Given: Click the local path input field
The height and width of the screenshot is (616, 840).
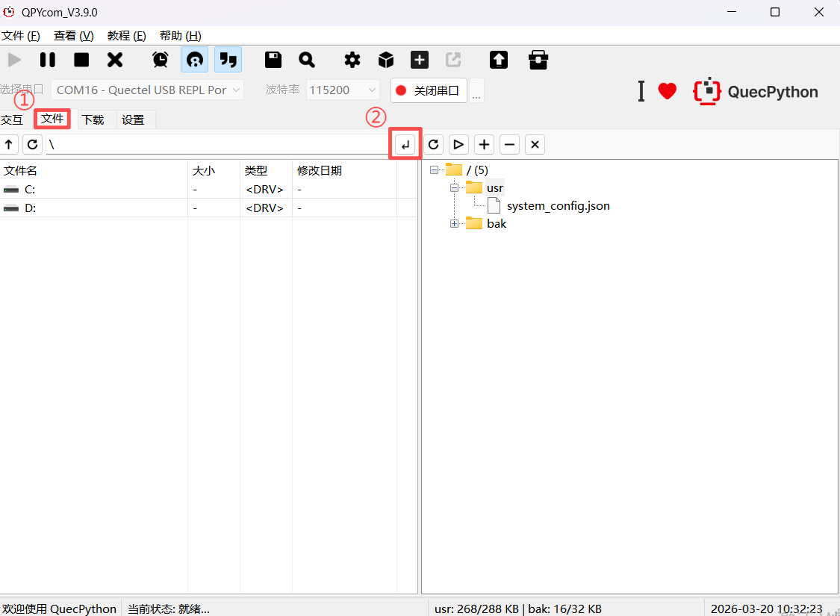Looking at the screenshot, I should [x=217, y=145].
